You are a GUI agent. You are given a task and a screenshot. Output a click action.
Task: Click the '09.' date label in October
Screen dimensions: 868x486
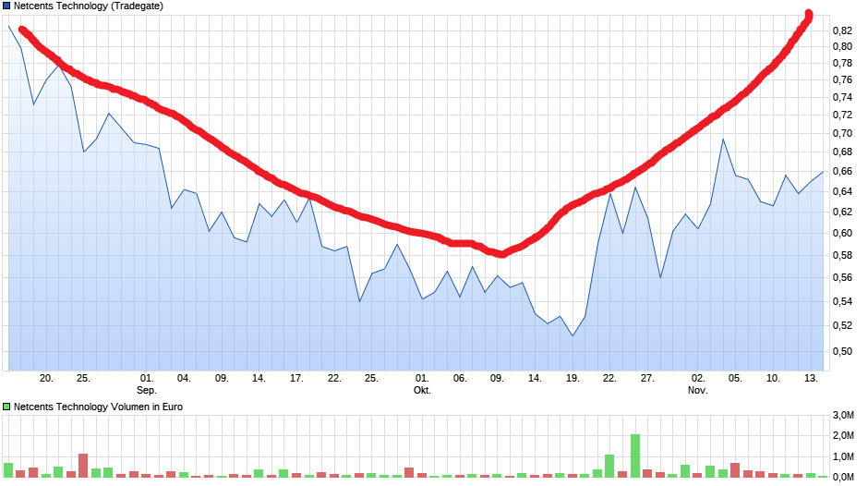(497, 379)
